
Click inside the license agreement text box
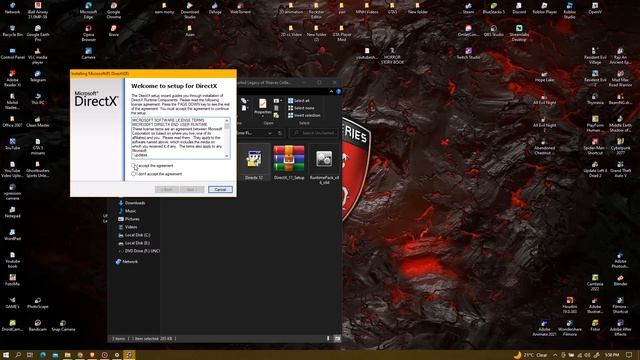(x=178, y=138)
